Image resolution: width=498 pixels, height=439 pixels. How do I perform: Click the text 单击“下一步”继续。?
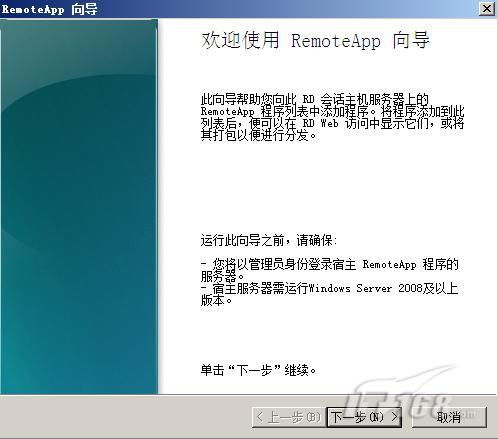pos(258,370)
